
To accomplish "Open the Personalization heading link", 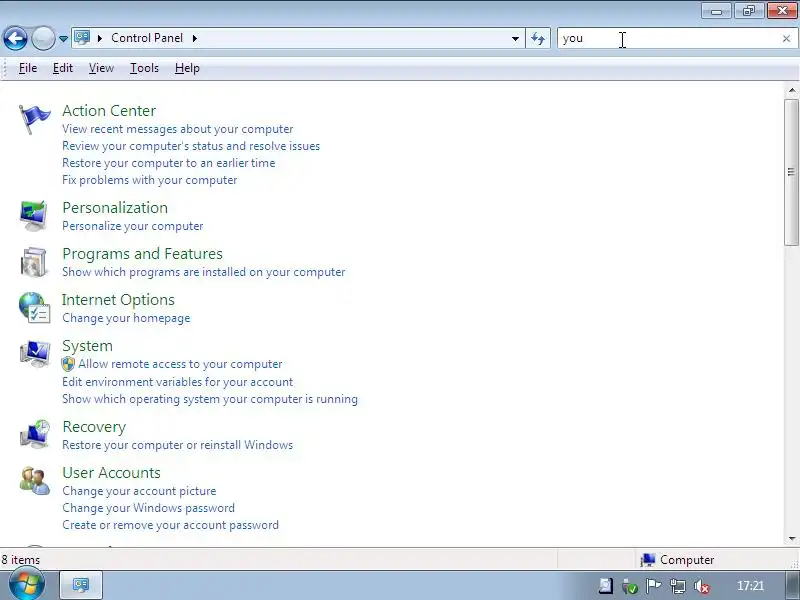I will click(x=115, y=208).
